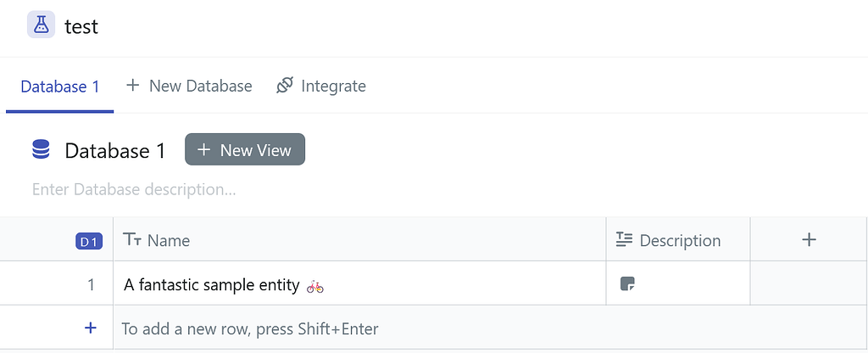This screenshot has width=868, height=353.
Task: Click the D1 badge in table header
Action: coord(89,242)
